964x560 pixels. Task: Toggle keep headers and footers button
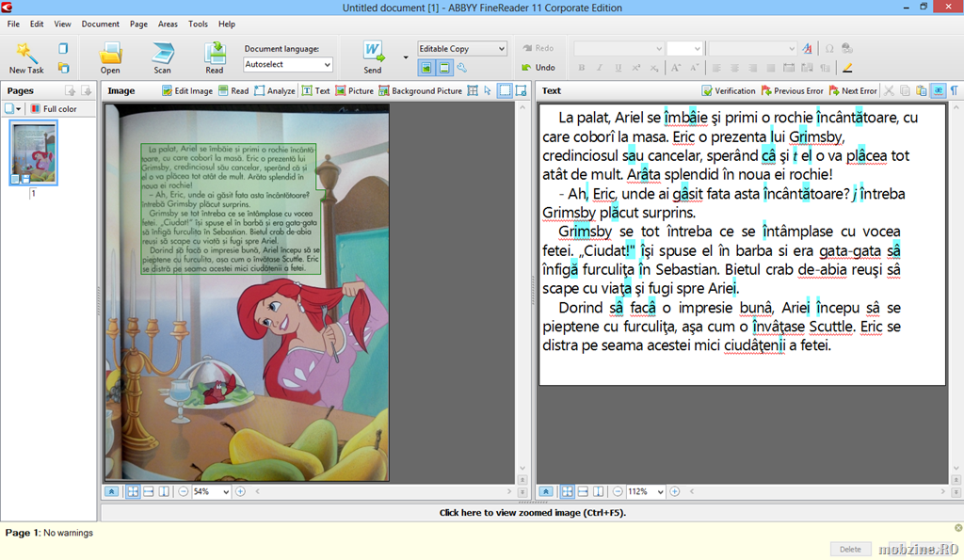point(444,68)
